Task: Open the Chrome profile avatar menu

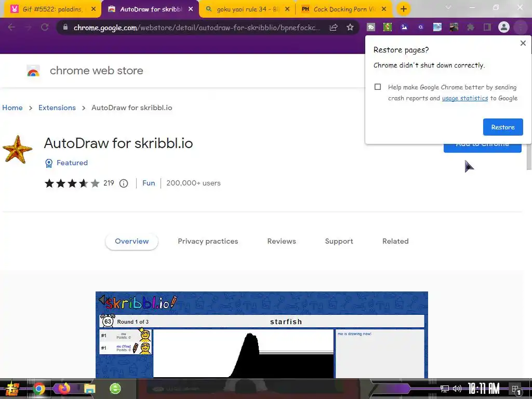Action: pos(504,27)
